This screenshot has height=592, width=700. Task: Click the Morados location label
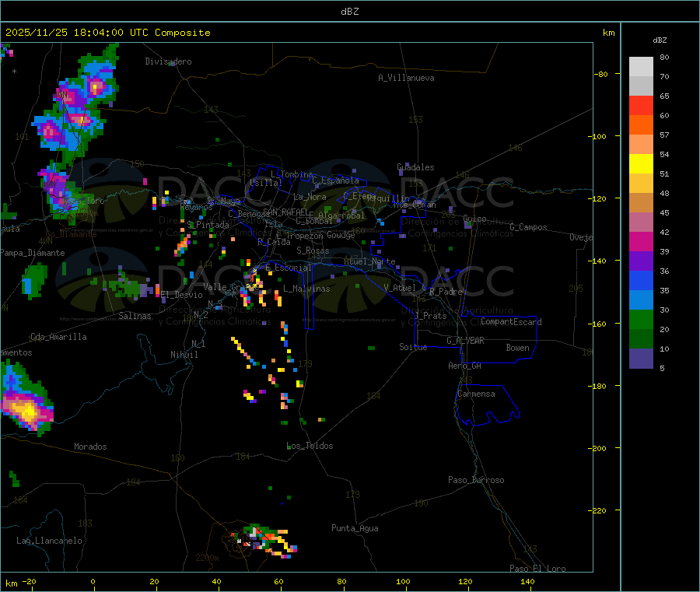[90, 447]
